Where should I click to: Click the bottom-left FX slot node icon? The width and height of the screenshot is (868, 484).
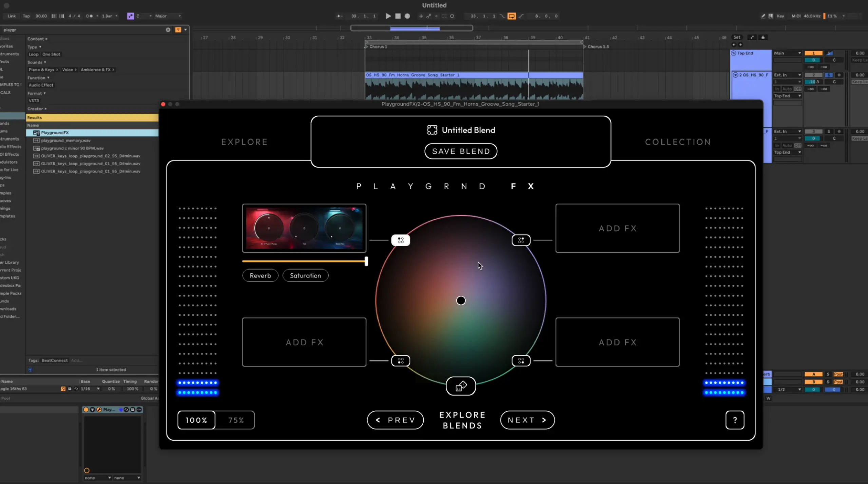pyautogui.click(x=401, y=361)
